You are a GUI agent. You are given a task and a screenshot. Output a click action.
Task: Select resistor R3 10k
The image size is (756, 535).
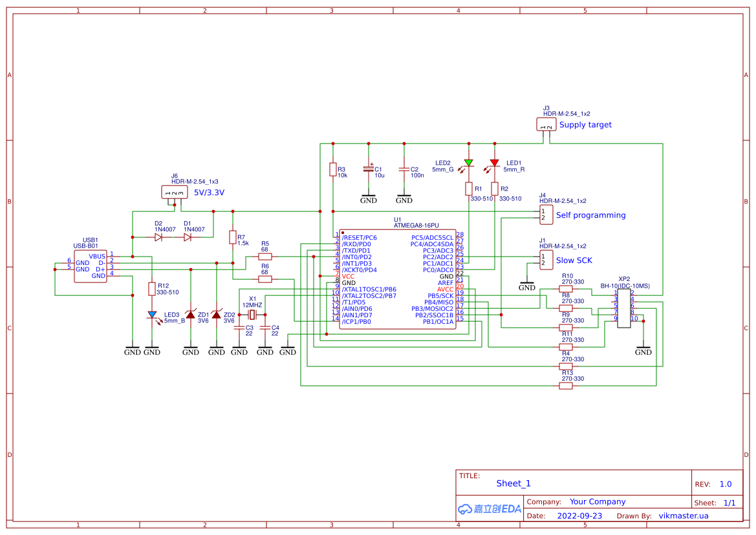[x=334, y=170]
